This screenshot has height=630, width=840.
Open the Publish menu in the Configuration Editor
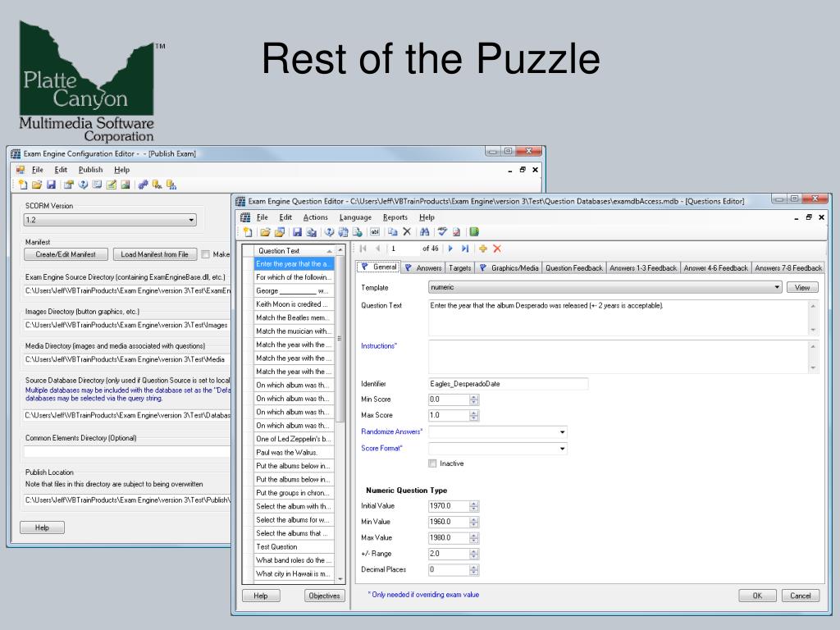click(90, 169)
